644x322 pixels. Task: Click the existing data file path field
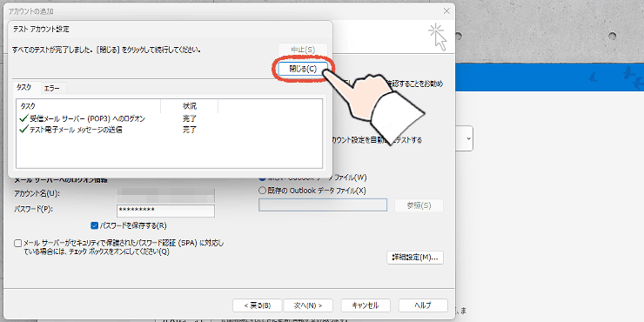tap(323, 205)
